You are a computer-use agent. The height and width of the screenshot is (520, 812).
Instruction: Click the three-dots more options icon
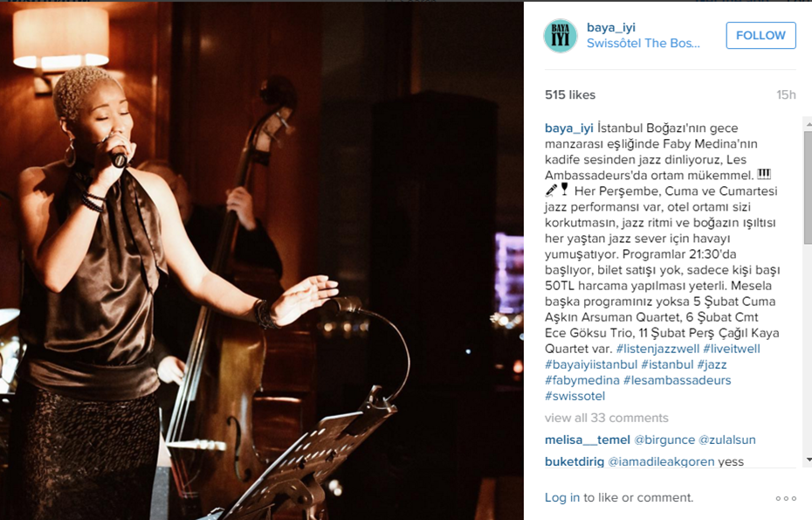[786, 498]
